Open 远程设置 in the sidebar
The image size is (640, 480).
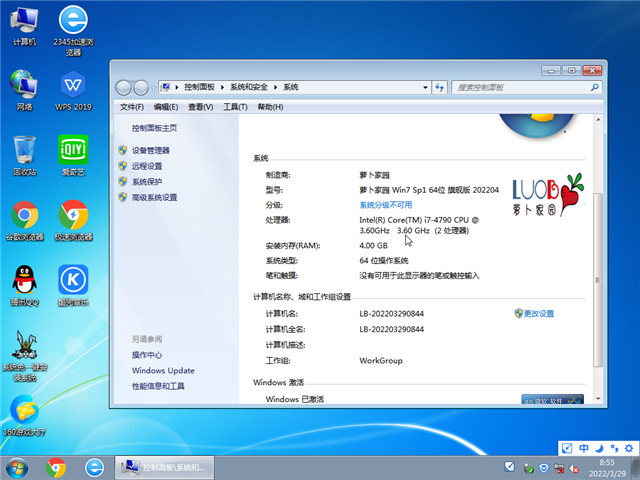coord(147,166)
